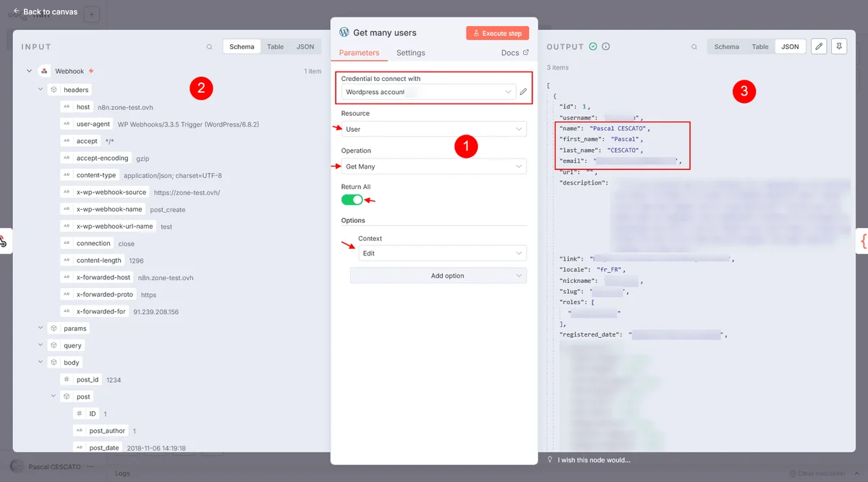Switch the INPUT view to the Table tab

tap(275, 47)
